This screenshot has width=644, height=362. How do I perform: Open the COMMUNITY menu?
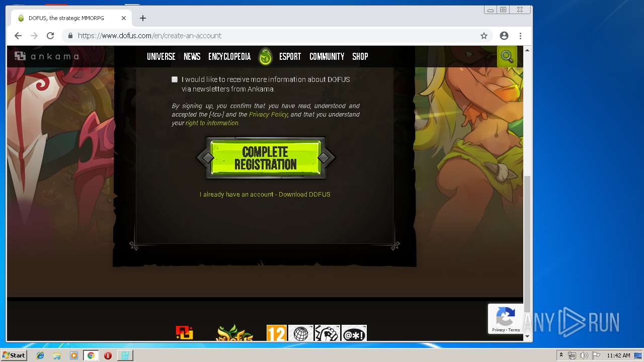tap(327, 56)
